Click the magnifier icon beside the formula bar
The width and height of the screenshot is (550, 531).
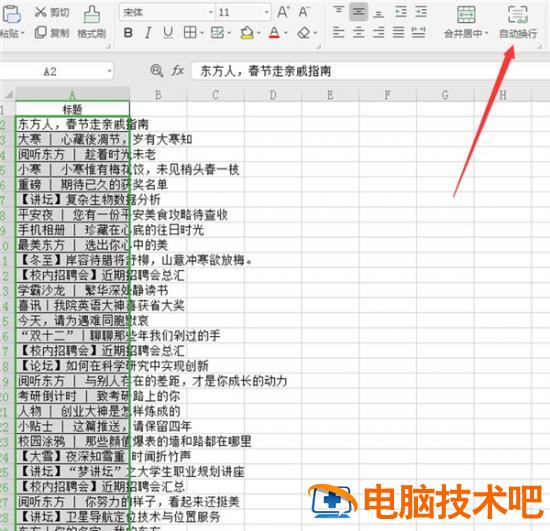click(156, 71)
